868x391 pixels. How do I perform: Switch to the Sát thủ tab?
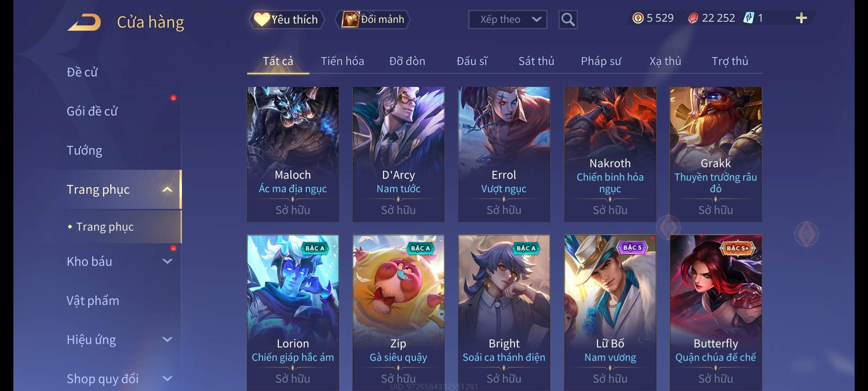(536, 61)
